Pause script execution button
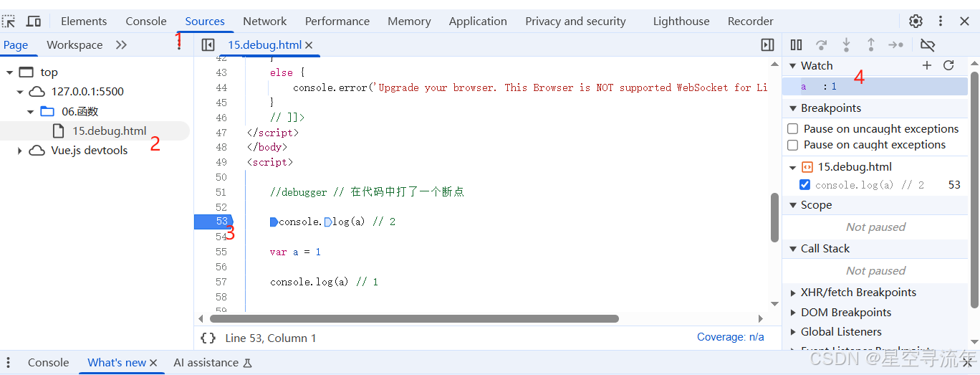 (796, 45)
